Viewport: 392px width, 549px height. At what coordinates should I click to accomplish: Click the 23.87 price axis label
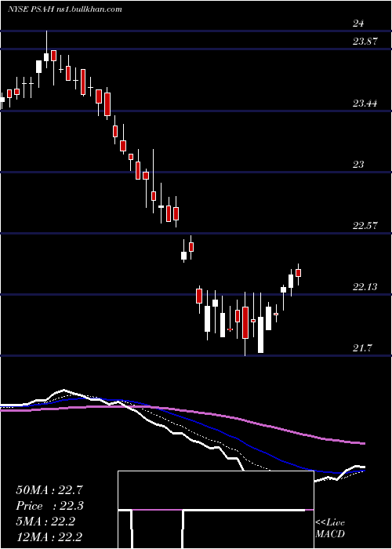pos(365,42)
